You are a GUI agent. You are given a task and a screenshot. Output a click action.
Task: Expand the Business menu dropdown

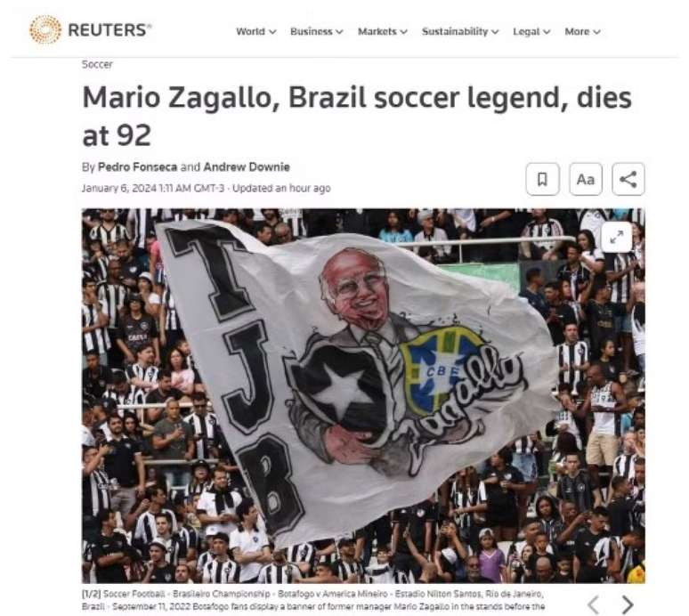pyautogui.click(x=316, y=32)
